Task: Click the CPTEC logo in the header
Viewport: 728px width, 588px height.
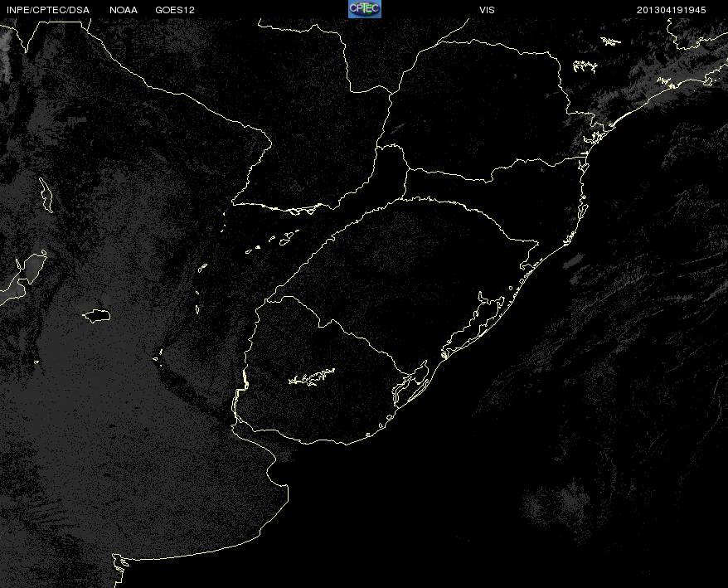Action: point(365,9)
